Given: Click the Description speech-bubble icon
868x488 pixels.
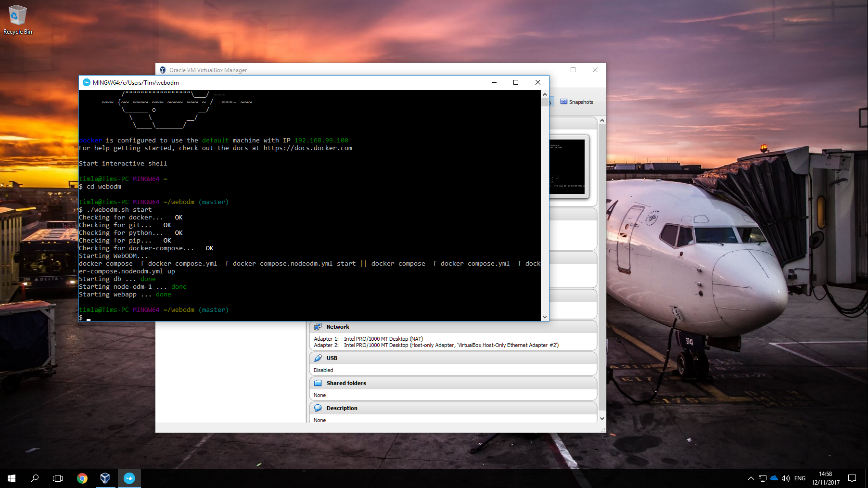Looking at the screenshot, I should tap(318, 408).
